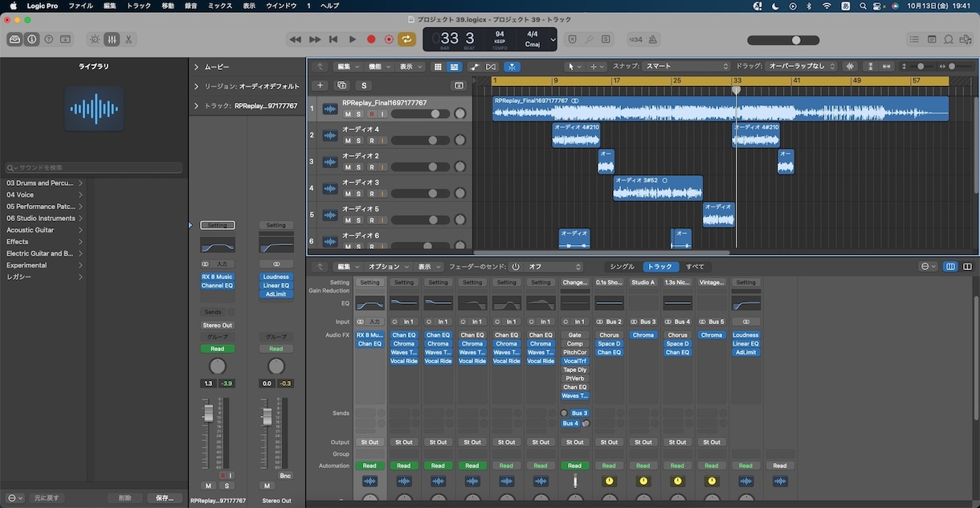980x508 pixels.
Task: Open the スナップ スマート dropdown
Action: click(687, 67)
